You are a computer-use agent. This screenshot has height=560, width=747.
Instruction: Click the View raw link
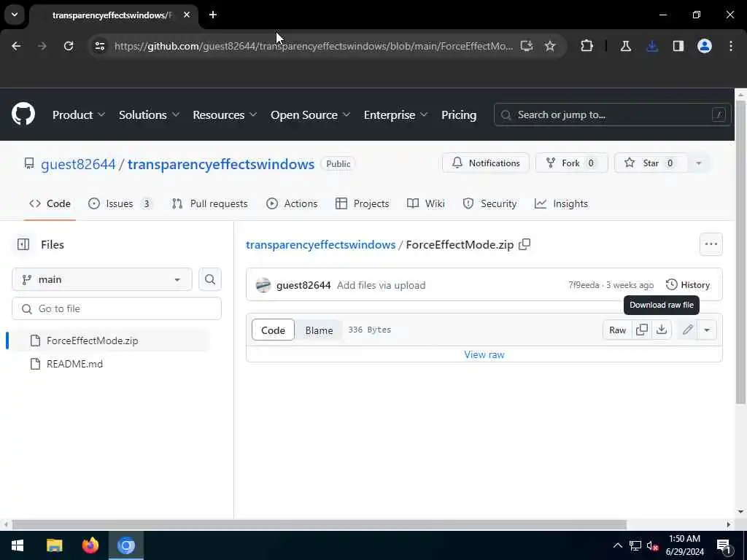pos(484,354)
